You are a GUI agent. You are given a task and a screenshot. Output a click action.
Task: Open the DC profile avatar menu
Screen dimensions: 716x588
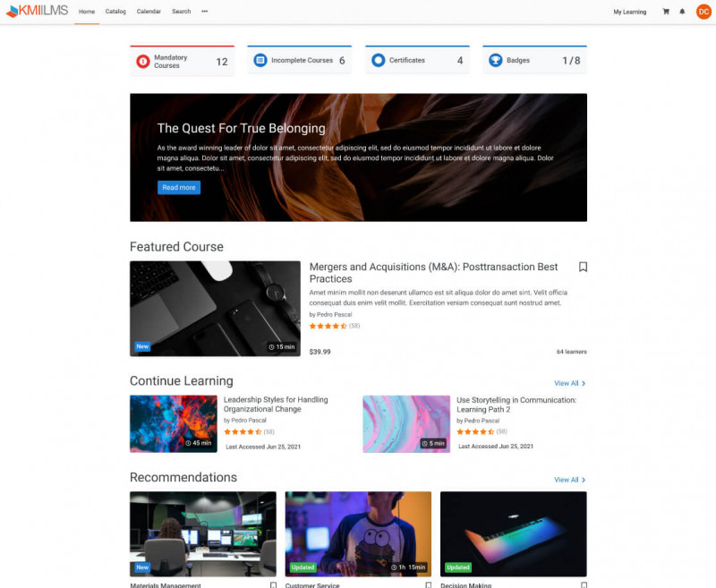pyautogui.click(x=703, y=12)
